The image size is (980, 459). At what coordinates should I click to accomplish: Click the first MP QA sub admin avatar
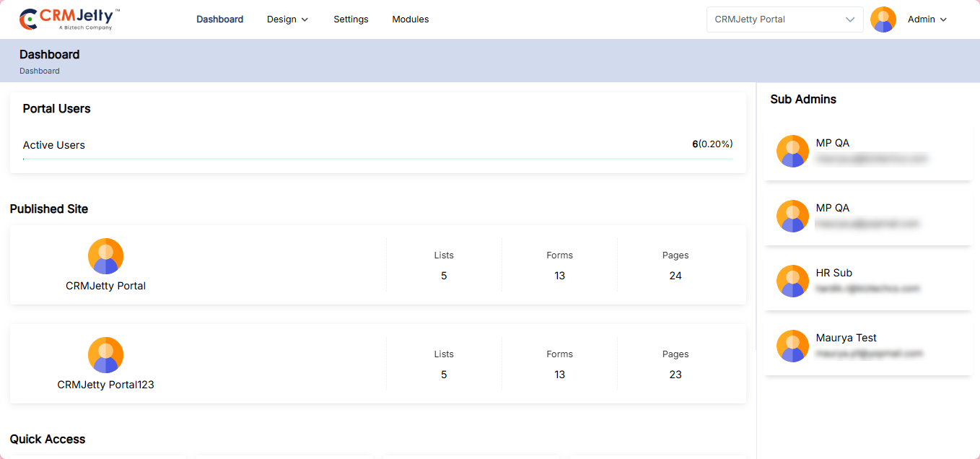[x=792, y=151]
